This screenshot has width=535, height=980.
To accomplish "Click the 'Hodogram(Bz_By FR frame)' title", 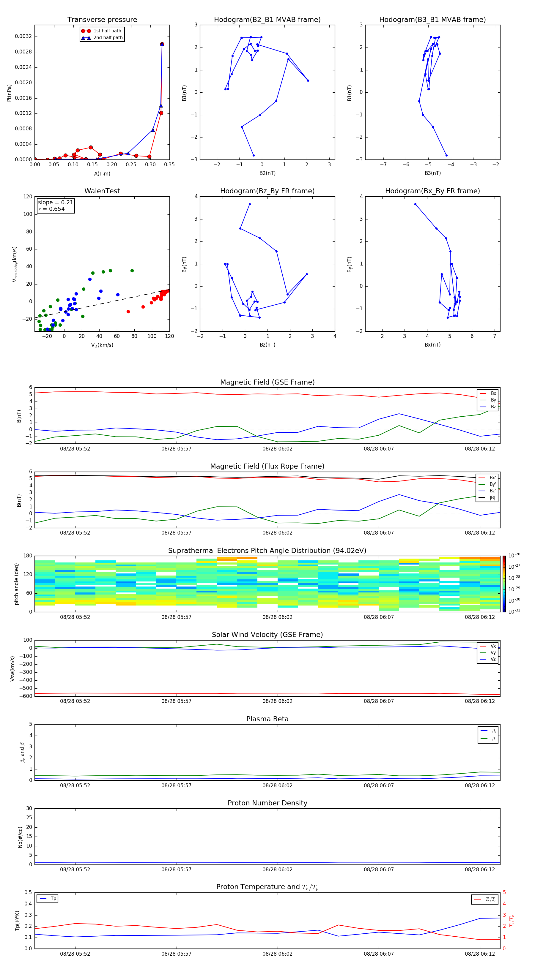I will click(267, 191).
